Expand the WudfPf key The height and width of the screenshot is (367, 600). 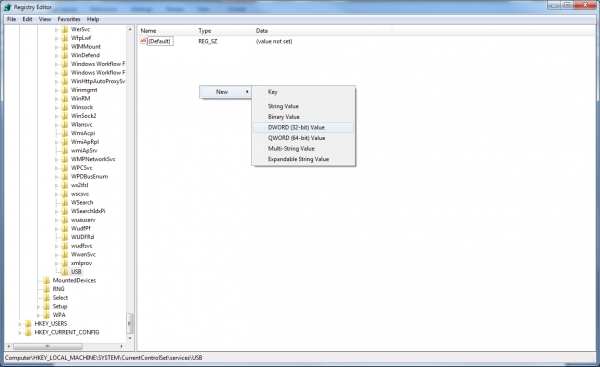pyautogui.click(x=56, y=228)
